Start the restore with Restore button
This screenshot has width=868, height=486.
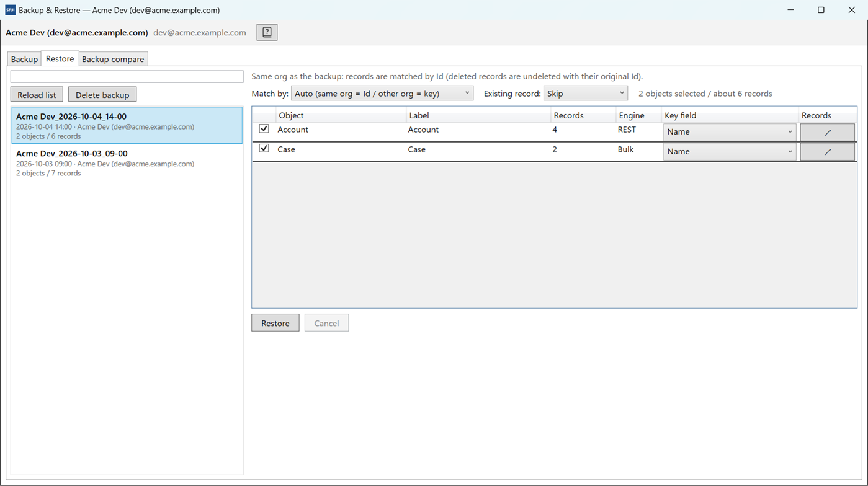[x=275, y=323]
